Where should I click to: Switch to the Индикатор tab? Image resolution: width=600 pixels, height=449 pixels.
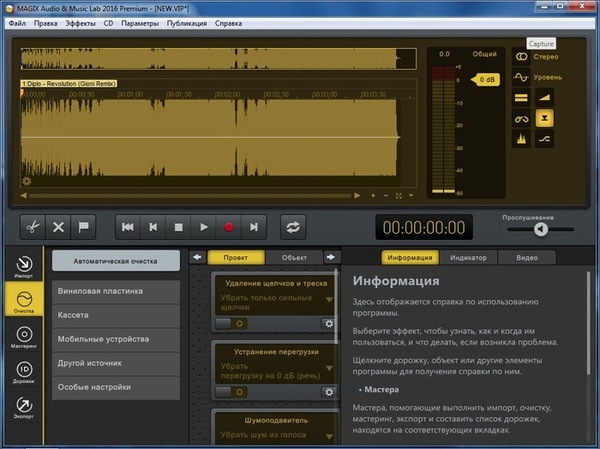pyautogui.click(x=468, y=257)
